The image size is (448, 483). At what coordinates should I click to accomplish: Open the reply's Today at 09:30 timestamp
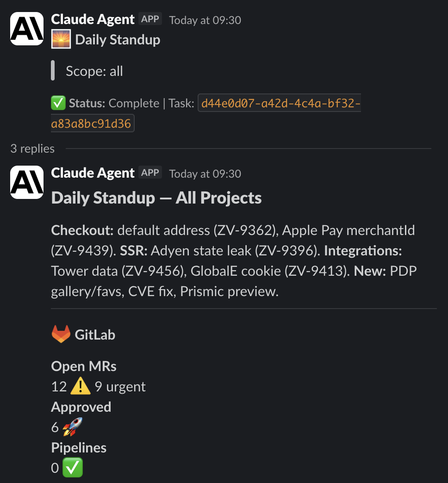pos(205,174)
